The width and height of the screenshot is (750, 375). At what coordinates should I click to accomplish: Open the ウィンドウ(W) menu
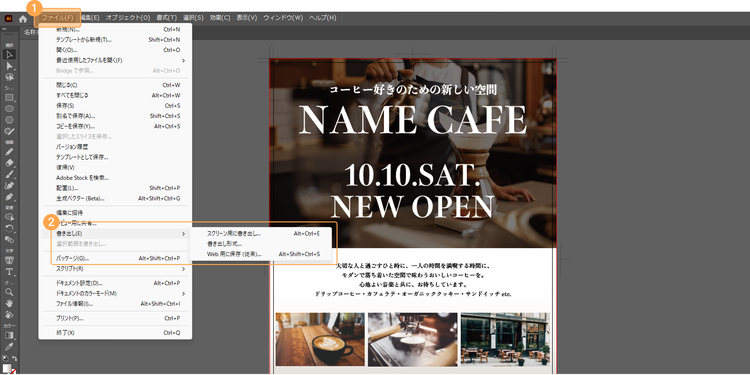click(283, 18)
